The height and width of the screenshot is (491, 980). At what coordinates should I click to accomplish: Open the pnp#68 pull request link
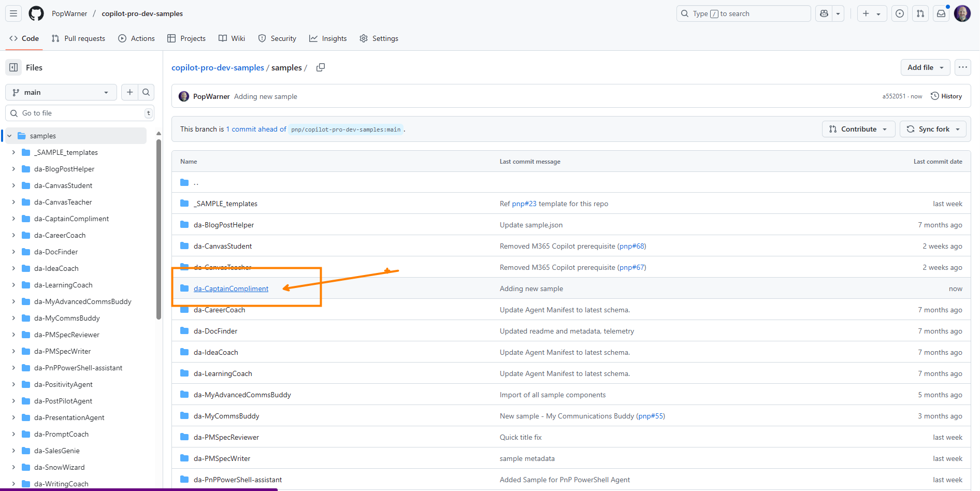[632, 246]
